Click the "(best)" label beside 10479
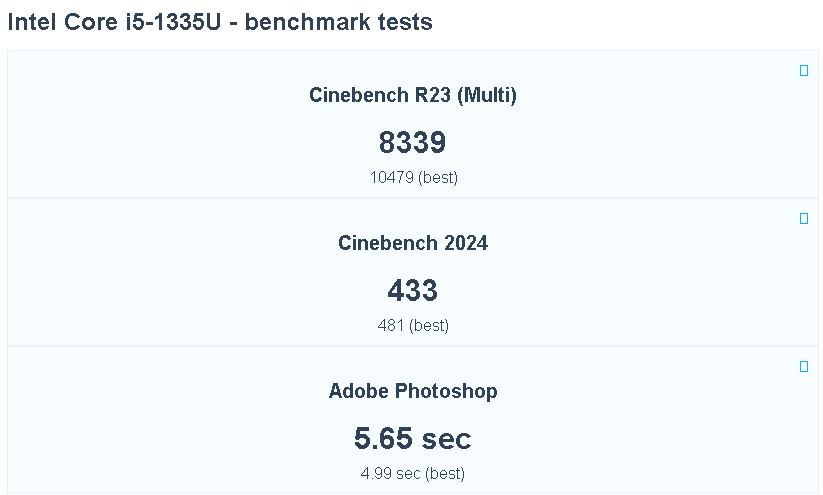Viewport: 823px width, 495px height. coord(438,178)
